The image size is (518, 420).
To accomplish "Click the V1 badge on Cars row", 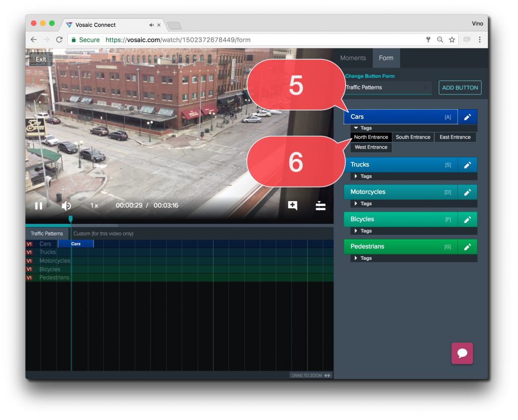I will (x=29, y=244).
